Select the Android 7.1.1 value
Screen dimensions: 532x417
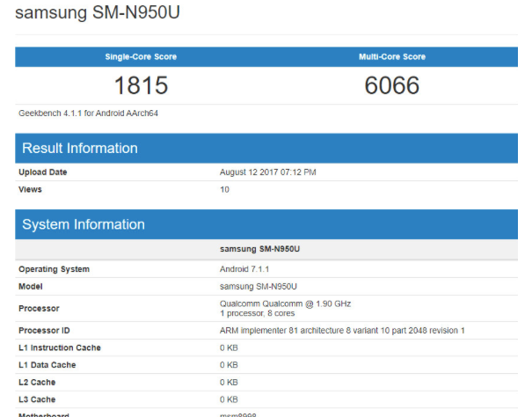[x=244, y=269]
